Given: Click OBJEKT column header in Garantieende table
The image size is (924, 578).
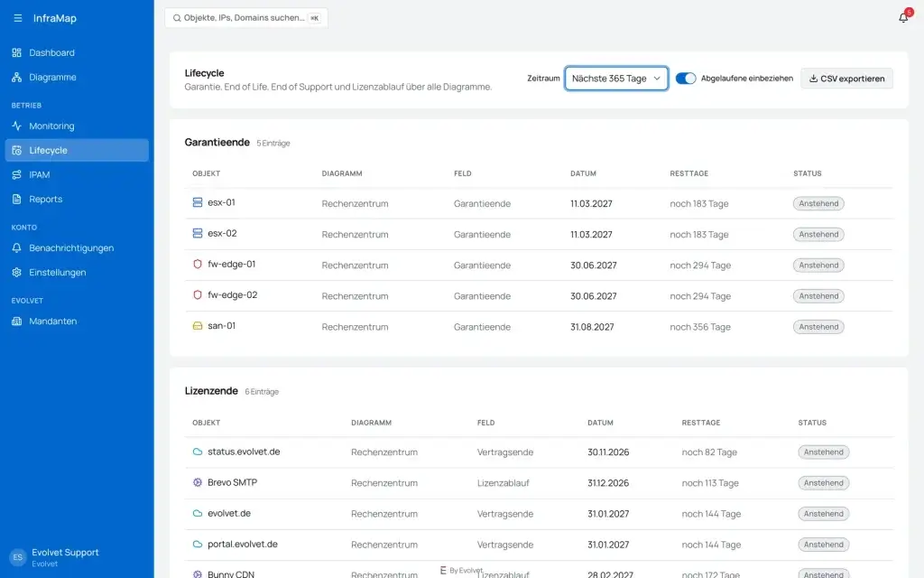Looking at the screenshot, I should coord(207,173).
